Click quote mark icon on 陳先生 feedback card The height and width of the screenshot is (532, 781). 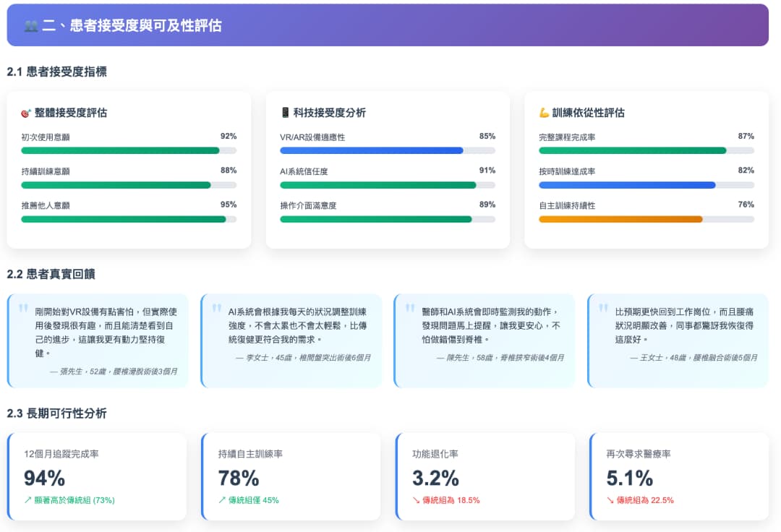click(410, 308)
